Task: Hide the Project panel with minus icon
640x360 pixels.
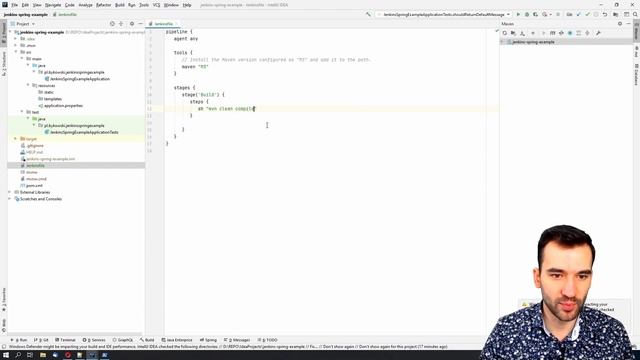Action: pyautogui.click(x=140, y=24)
